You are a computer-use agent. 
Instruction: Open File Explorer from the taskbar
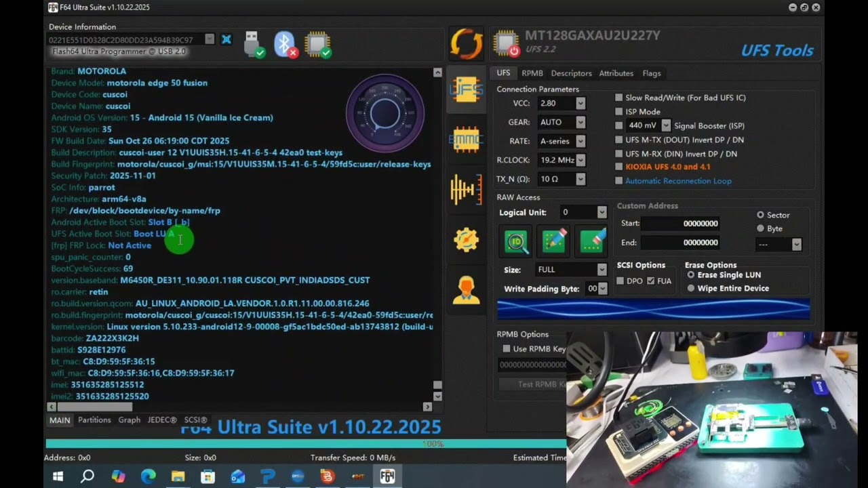178,476
